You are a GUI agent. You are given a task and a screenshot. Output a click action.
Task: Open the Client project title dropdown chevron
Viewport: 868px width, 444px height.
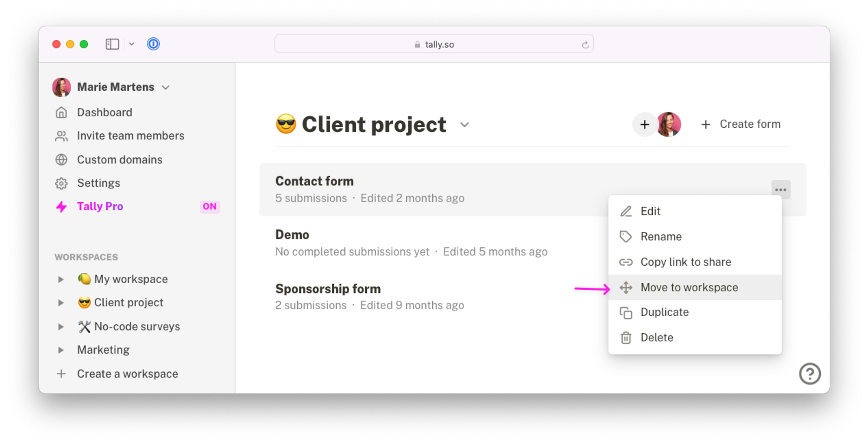pos(464,125)
